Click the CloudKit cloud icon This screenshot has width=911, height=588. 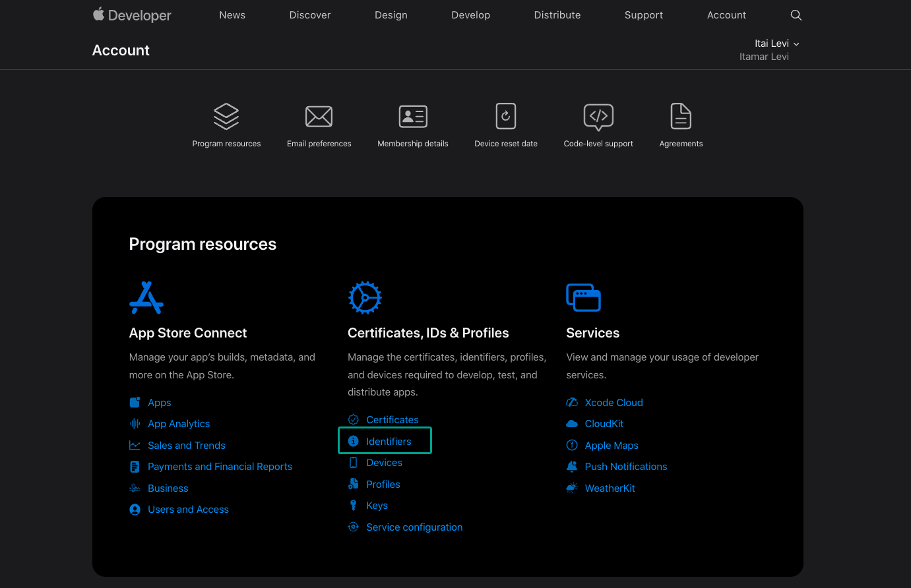coord(572,424)
